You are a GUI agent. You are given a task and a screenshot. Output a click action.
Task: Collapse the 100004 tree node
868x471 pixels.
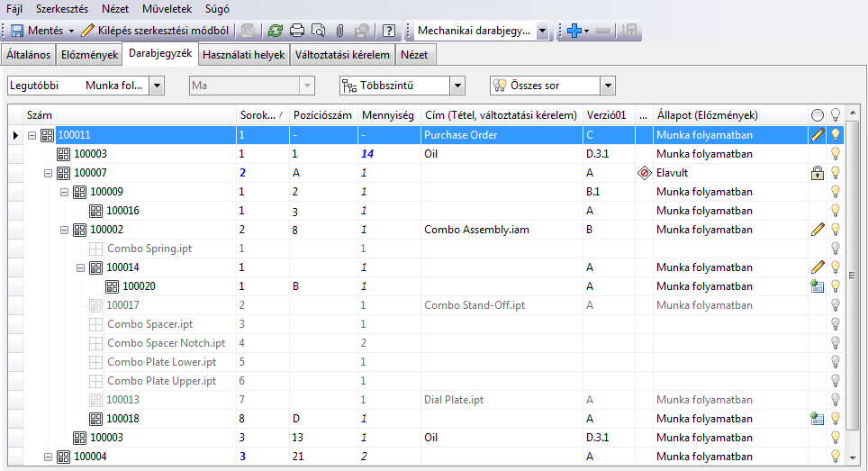(x=48, y=457)
